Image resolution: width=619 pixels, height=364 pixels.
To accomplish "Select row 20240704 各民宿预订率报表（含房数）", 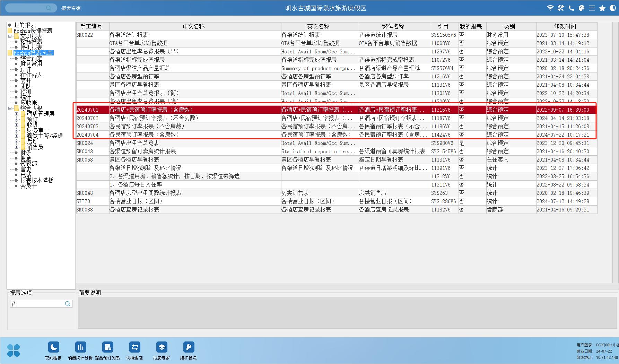I will click(x=337, y=135).
